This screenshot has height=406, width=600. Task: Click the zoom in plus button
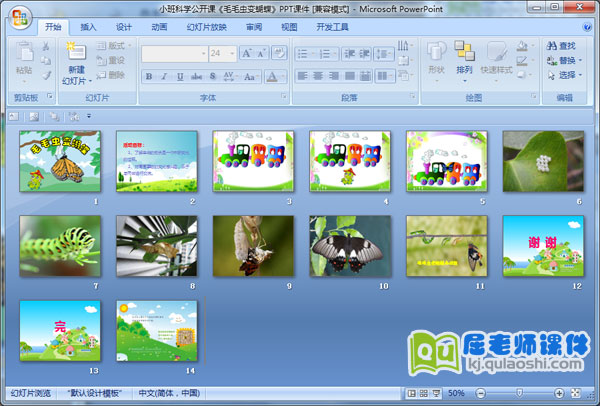click(x=559, y=394)
